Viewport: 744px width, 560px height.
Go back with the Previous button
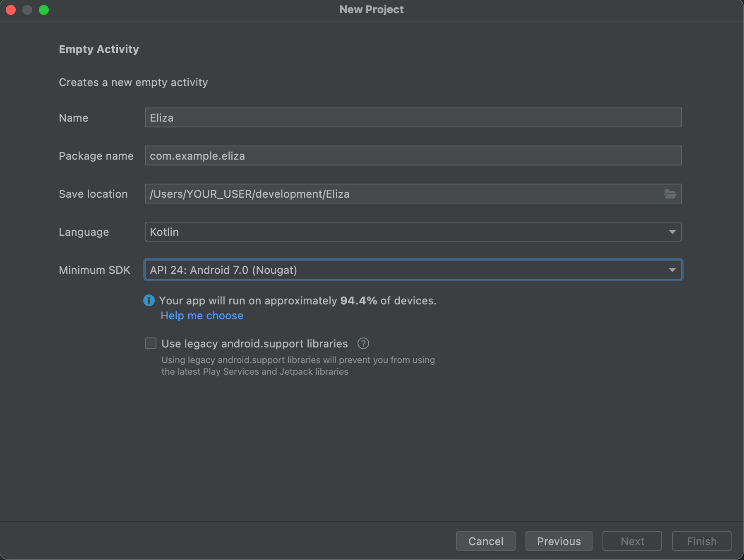(x=559, y=541)
